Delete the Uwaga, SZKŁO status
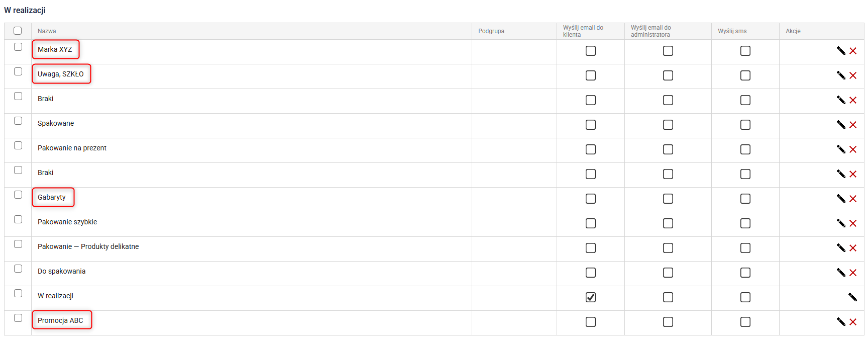 853,75
